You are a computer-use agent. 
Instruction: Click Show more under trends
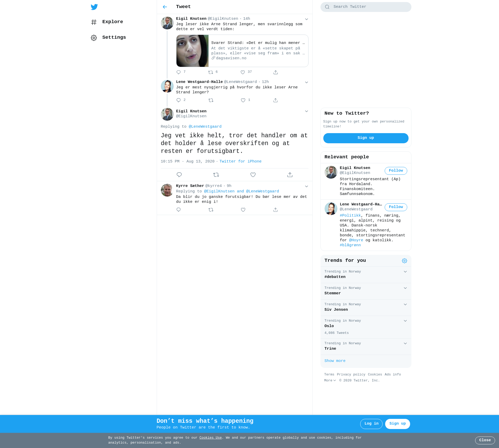(335, 361)
